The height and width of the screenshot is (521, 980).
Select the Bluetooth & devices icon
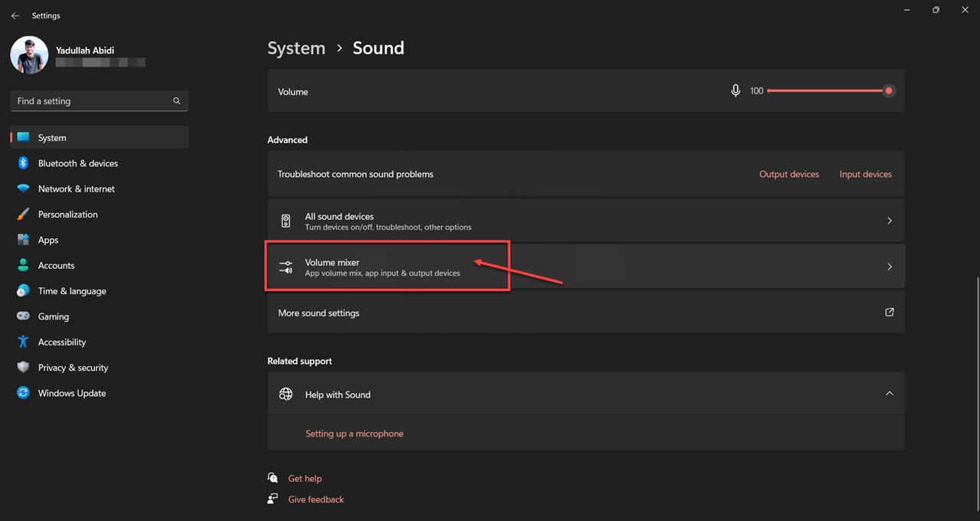pos(22,163)
